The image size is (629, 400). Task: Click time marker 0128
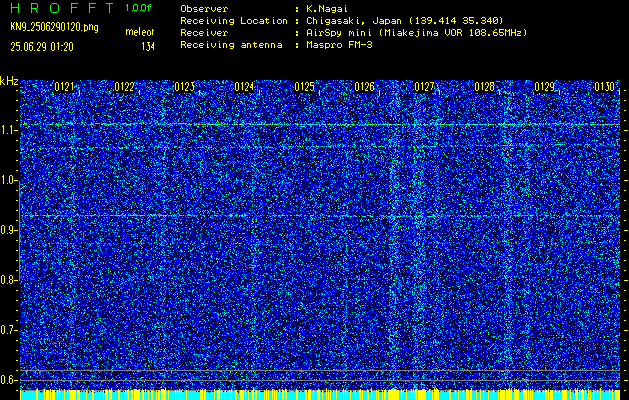point(485,87)
